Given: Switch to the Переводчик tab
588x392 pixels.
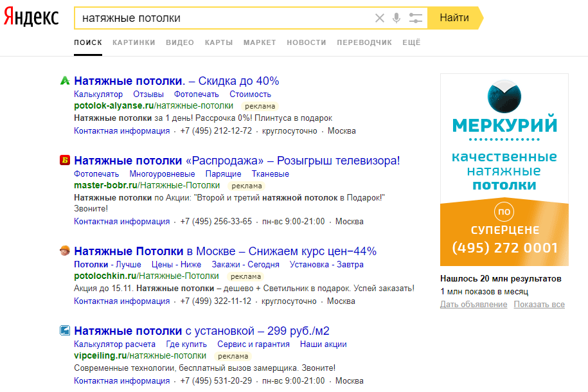Looking at the screenshot, I should click(364, 42).
